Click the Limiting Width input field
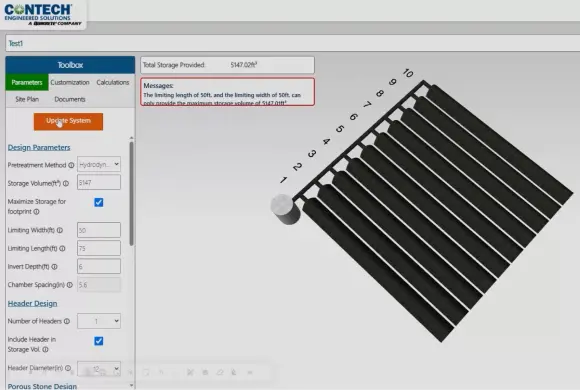Screen dimensions: 580x390 [99, 230]
